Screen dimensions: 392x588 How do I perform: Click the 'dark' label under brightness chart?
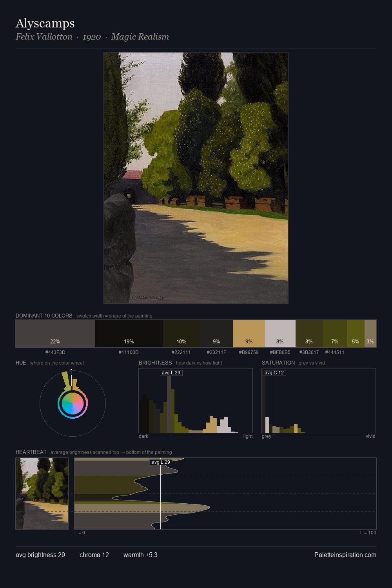pos(143,436)
